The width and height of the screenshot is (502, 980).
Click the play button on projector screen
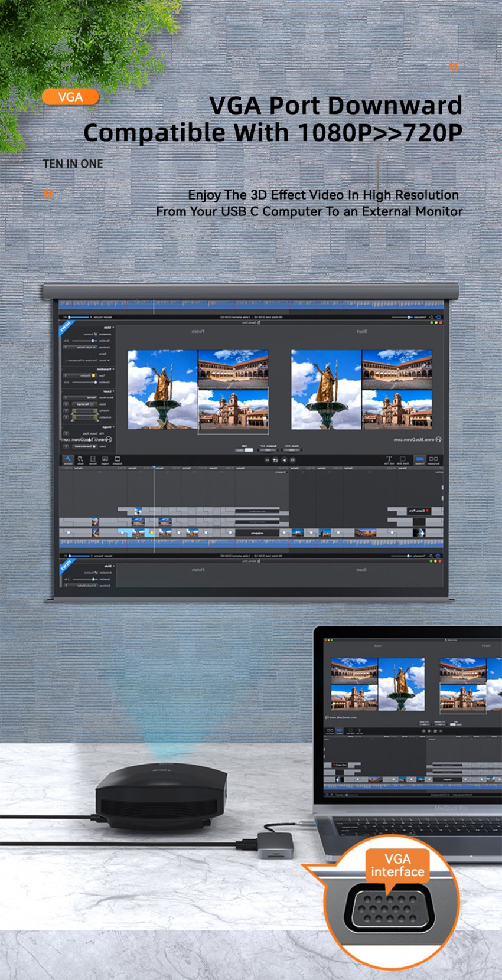pos(284,460)
